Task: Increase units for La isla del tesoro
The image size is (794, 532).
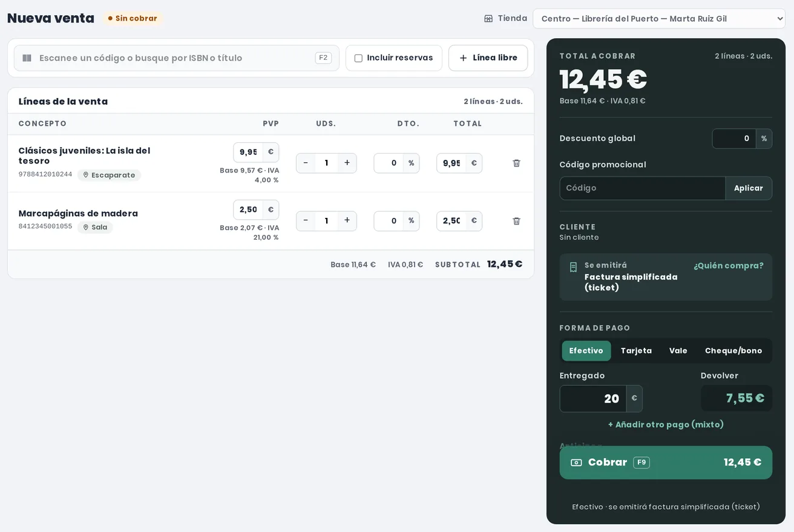Action: coord(347,163)
